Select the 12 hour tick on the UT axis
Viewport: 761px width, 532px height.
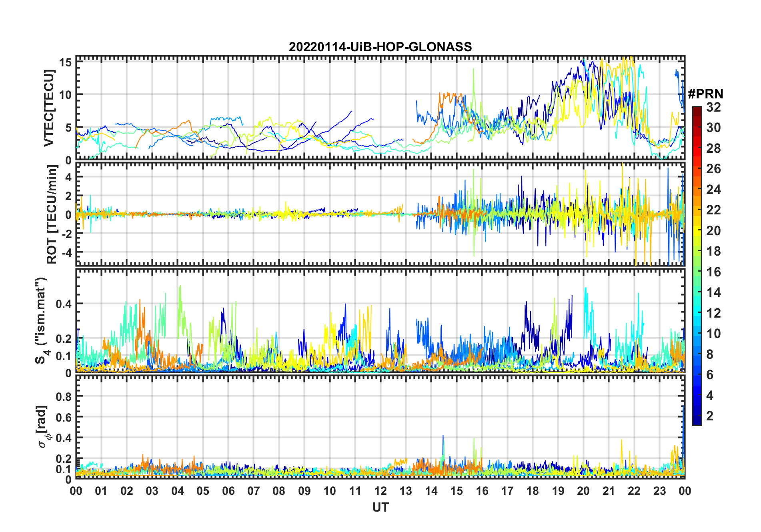pos(380,491)
